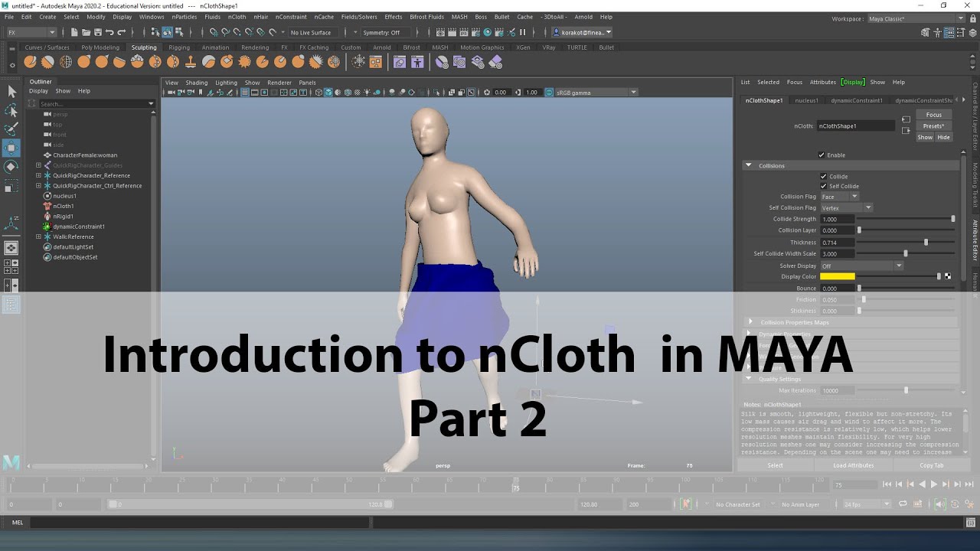Select the arrow Select tool in the toolbox
Screen dimensions: 980x551
(11, 92)
